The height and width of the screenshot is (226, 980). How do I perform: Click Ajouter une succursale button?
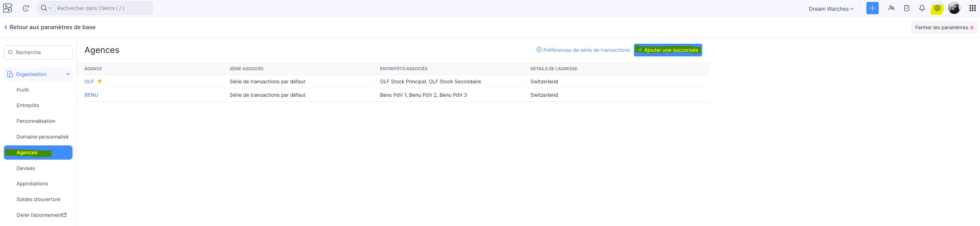[x=668, y=50]
